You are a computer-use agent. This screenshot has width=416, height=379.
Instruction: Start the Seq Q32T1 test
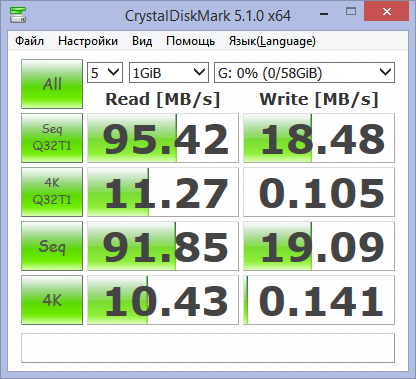pyautogui.click(x=52, y=138)
